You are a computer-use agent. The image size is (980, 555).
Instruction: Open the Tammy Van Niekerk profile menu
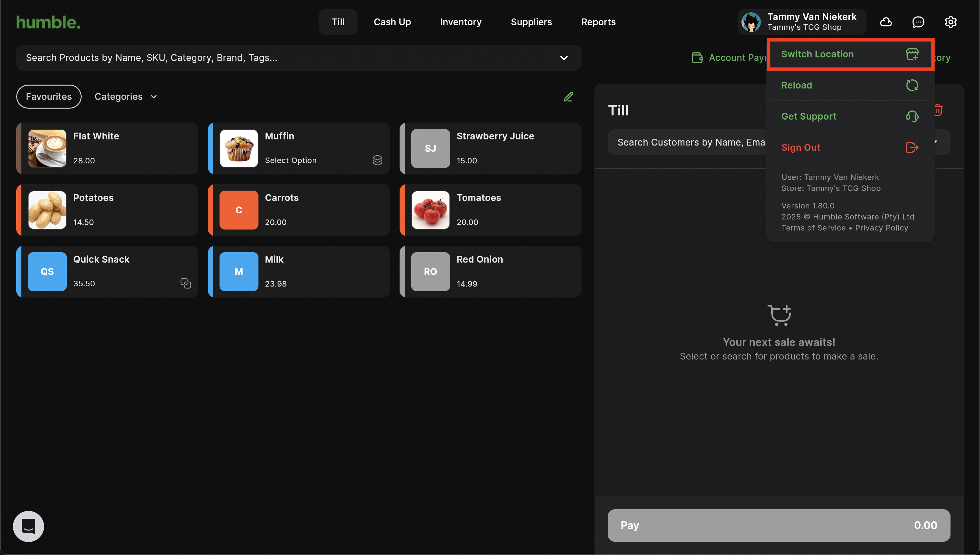tap(802, 22)
